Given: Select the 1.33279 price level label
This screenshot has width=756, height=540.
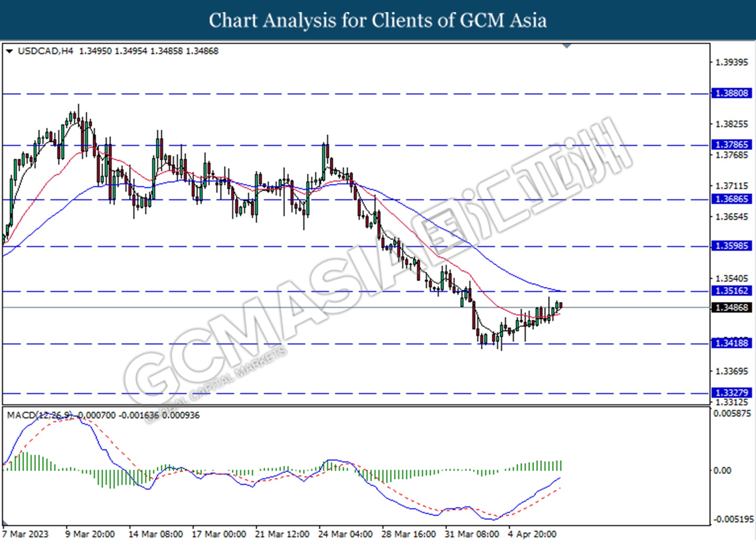Looking at the screenshot, I should tap(732, 393).
